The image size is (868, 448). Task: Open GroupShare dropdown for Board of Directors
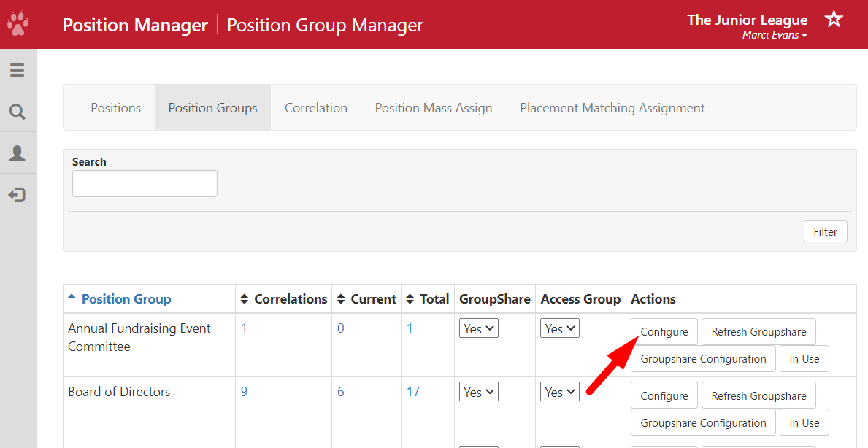479,392
